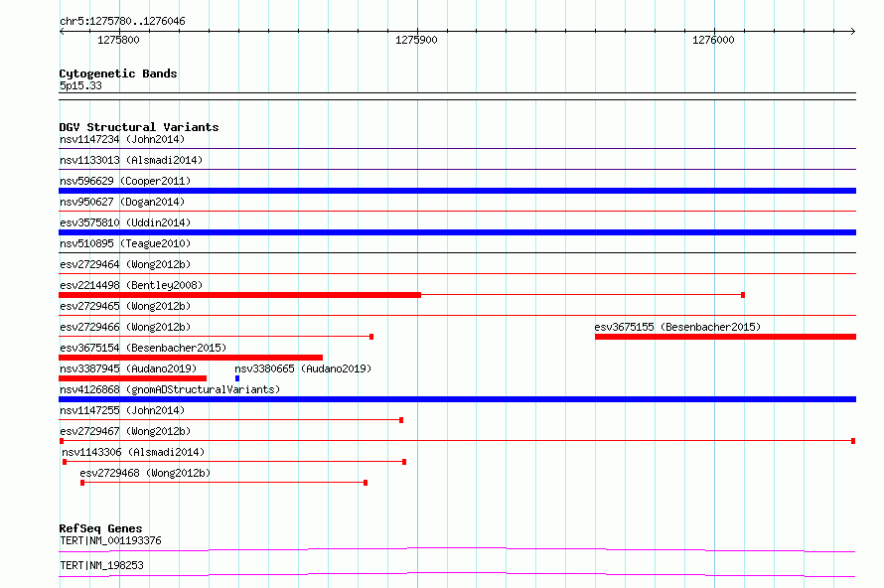This screenshot has height=588, width=884.
Task: Open variant nsv1143306 (Alsmadi2014)
Action: click(133, 452)
